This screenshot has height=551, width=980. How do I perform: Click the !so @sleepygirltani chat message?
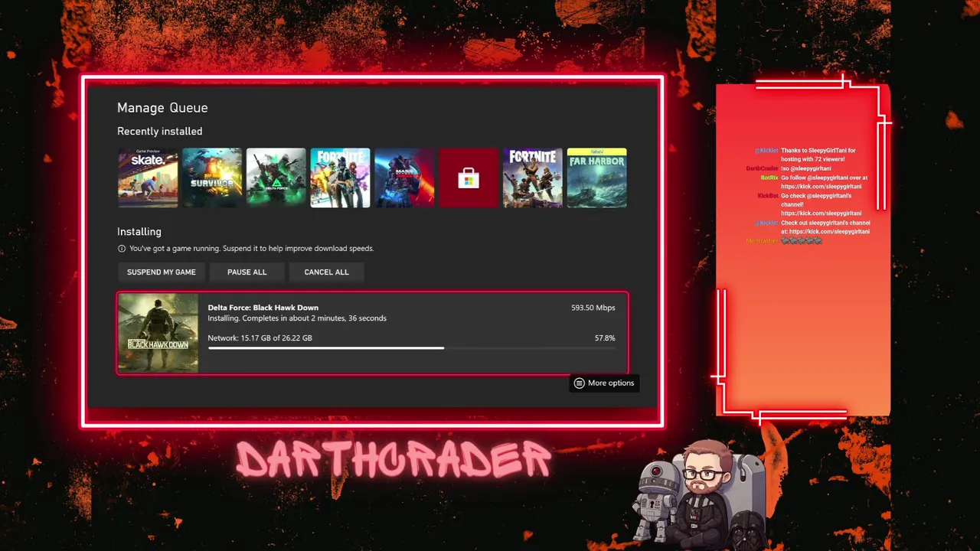tap(806, 168)
